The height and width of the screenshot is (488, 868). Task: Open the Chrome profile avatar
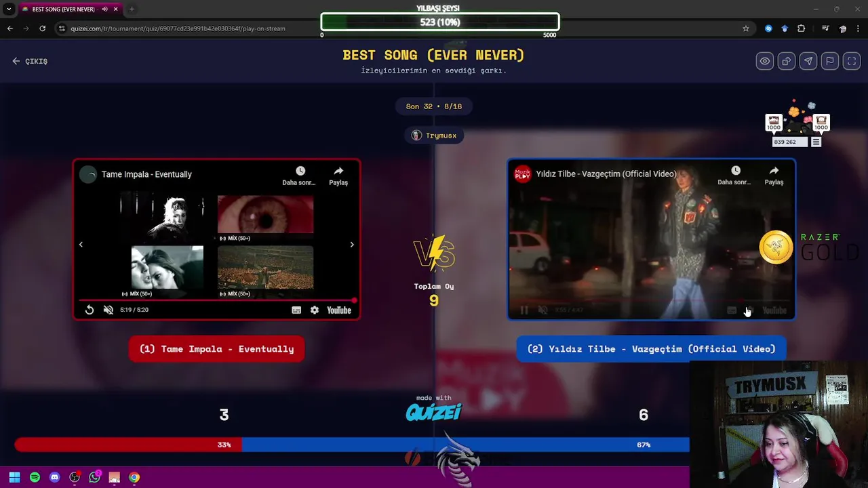(842, 28)
